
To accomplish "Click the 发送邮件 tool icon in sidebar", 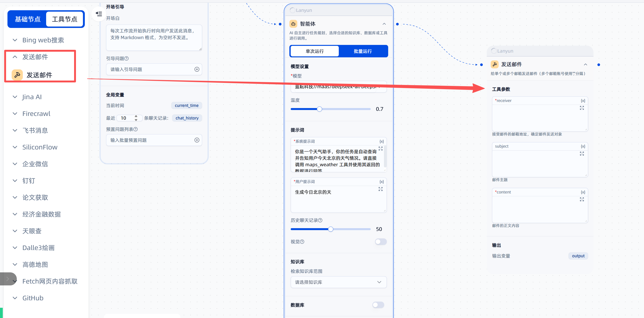I will (x=17, y=75).
